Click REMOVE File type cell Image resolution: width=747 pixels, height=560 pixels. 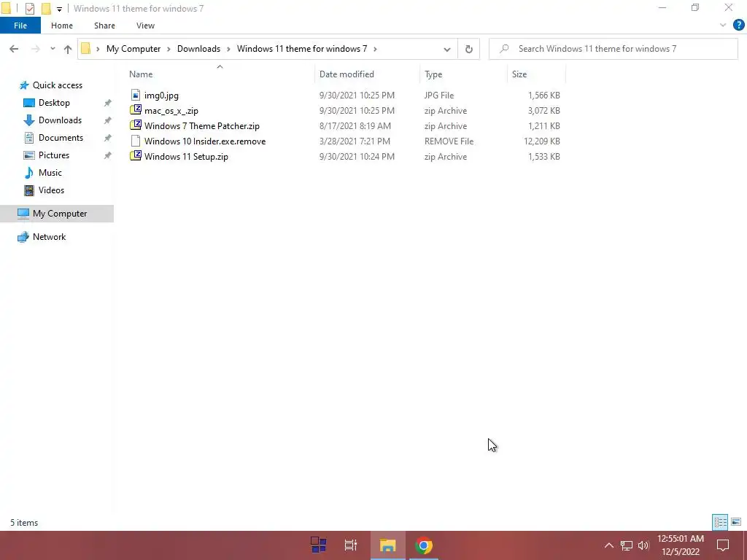pyautogui.click(x=449, y=141)
